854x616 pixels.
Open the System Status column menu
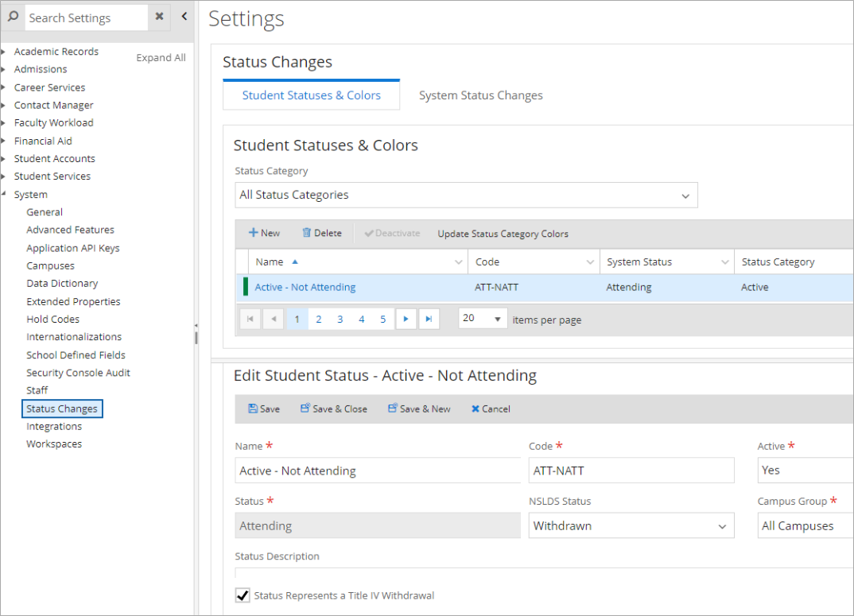pyautogui.click(x=725, y=262)
